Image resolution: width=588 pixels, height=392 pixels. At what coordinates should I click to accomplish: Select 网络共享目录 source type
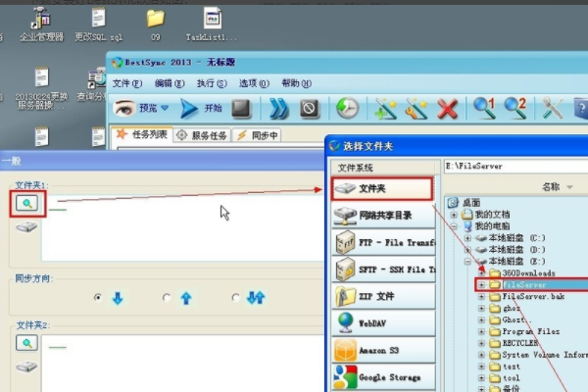(383, 216)
